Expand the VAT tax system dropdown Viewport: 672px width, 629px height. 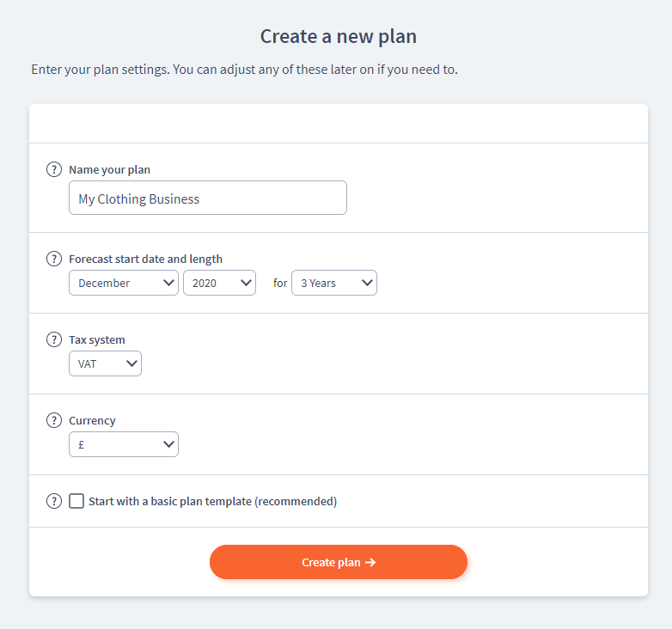(105, 363)
